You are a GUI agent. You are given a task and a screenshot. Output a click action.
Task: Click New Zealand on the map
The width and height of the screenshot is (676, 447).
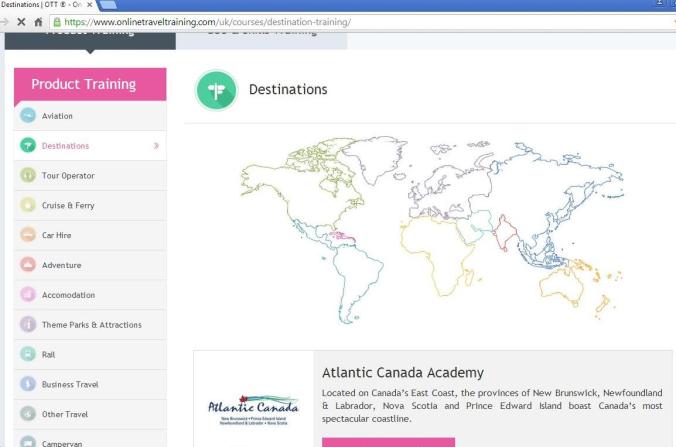[x=602, y=306]
